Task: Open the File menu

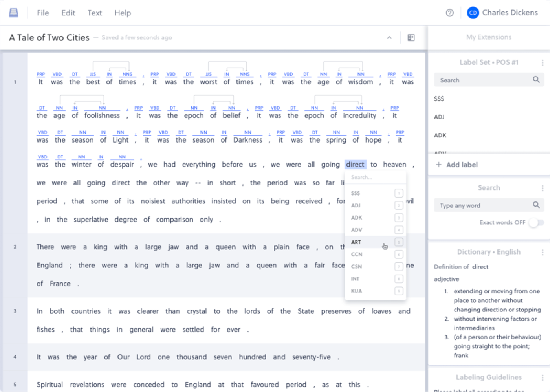Action: (x=43, y=13)
